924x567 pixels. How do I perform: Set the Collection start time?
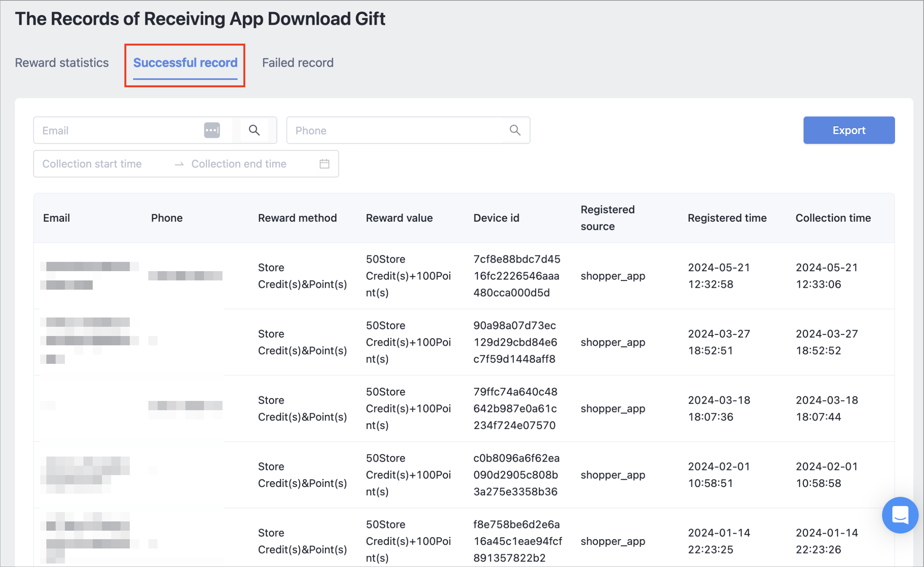pos(92,164)
